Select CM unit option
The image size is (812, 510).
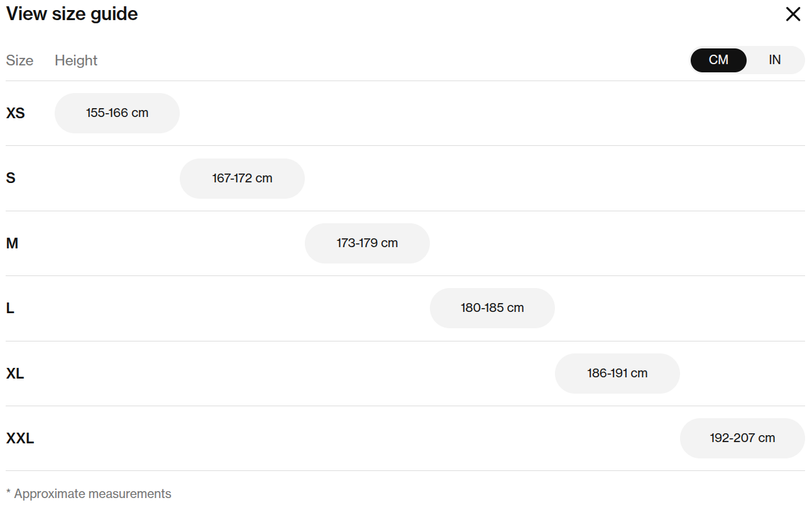tap(718, 60)
